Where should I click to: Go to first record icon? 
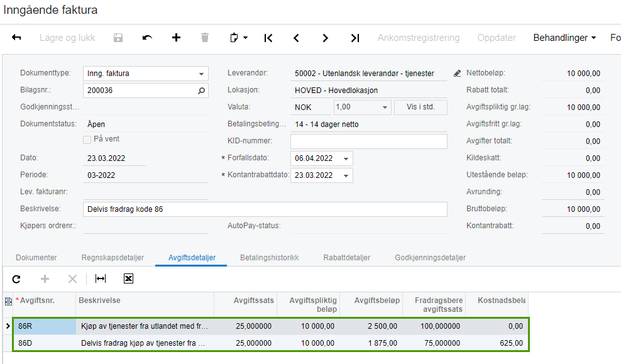[268, 38]
